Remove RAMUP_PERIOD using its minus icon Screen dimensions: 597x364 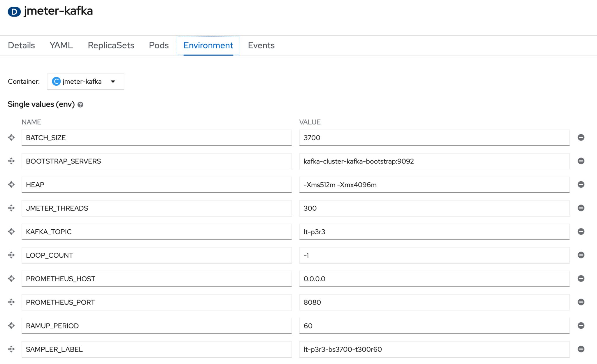(581, 326)
